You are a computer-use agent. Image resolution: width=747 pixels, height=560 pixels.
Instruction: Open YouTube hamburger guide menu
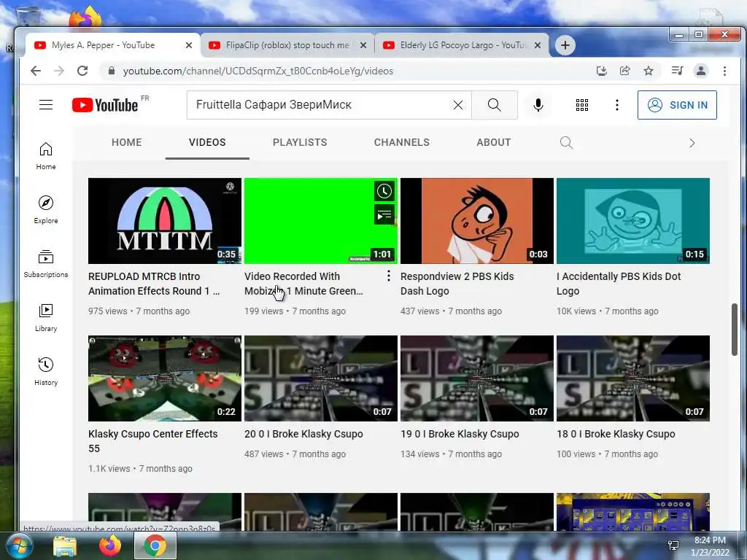point(46,105)
